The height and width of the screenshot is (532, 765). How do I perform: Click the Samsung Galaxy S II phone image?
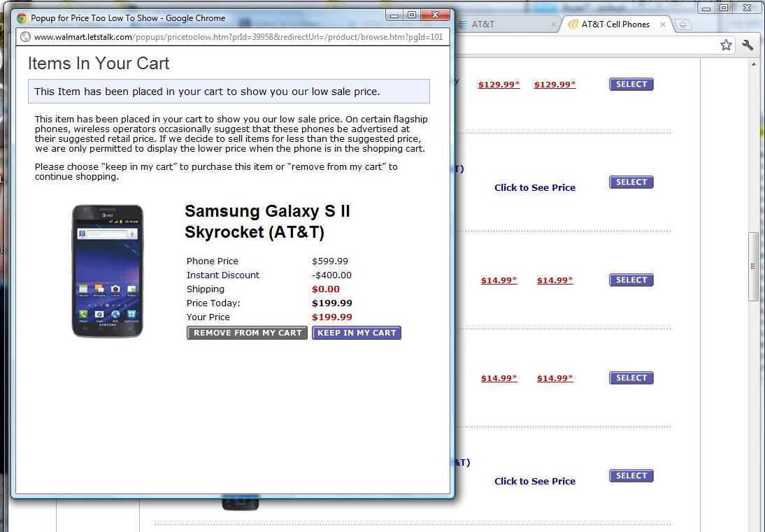pyautogui.click(x=108, y=271)
